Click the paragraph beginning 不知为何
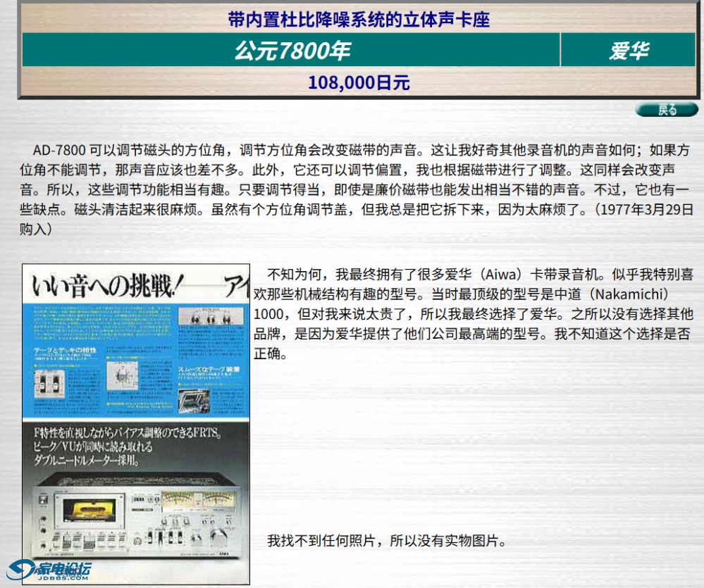 tap(474, 314)
